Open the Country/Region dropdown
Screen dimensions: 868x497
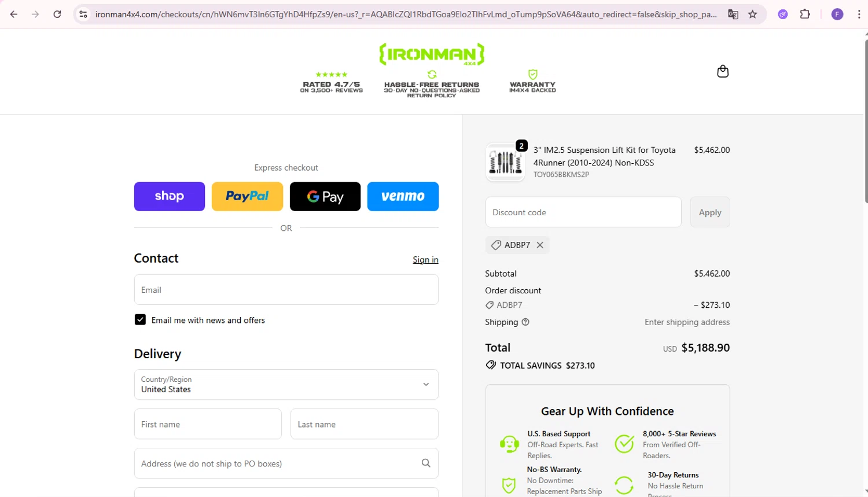point(286,384)
